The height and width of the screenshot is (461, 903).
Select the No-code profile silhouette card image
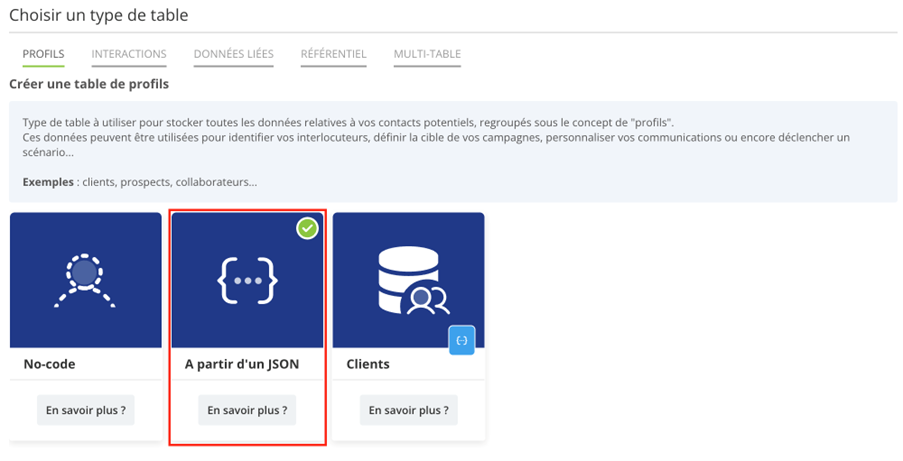(x=86, y=280)
